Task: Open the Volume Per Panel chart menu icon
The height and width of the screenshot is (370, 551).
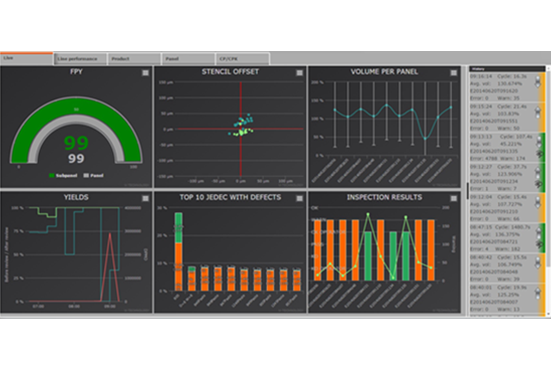Action: coord(454,73)
